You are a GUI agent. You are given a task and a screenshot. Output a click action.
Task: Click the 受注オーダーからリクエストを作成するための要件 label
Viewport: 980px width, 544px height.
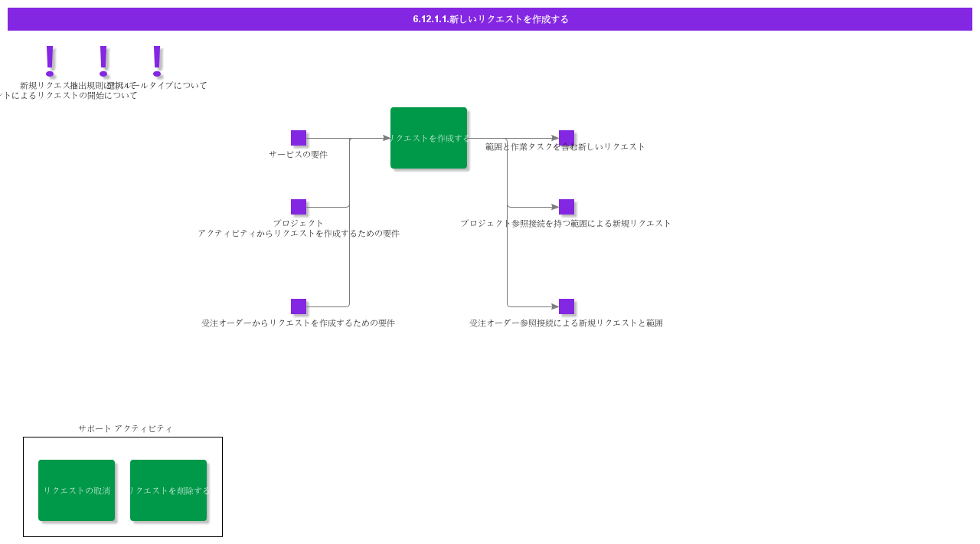(299, 323)
